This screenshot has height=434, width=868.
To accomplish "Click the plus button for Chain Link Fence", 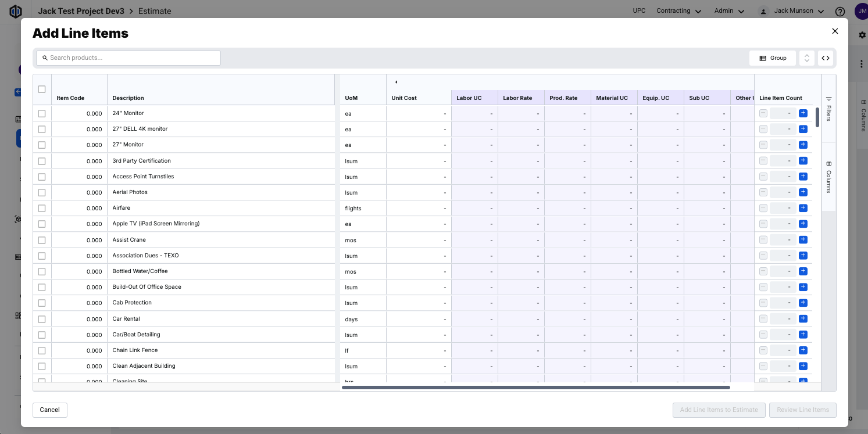I will [803, 350].
